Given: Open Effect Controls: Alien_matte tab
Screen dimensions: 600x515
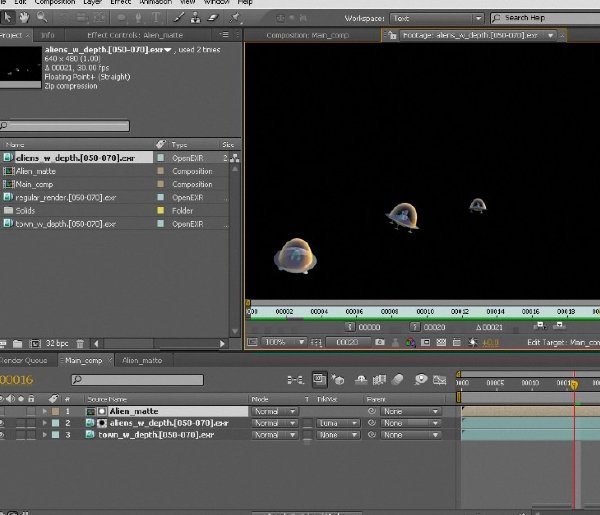Looking at the screenshot, I should pos(135,35).
